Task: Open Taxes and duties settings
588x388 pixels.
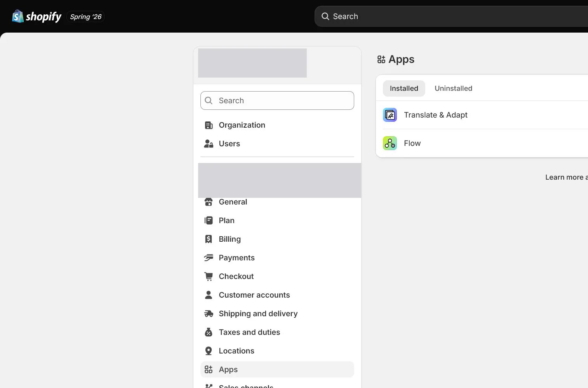Action: click(277, 332)
